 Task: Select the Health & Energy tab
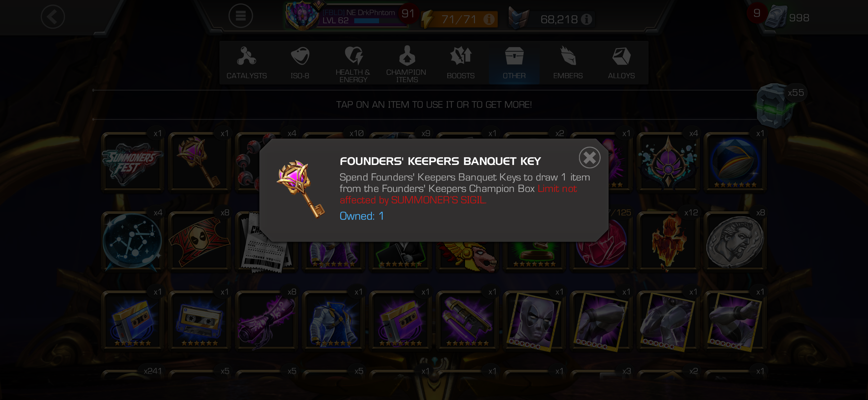[x=353, y=63]
